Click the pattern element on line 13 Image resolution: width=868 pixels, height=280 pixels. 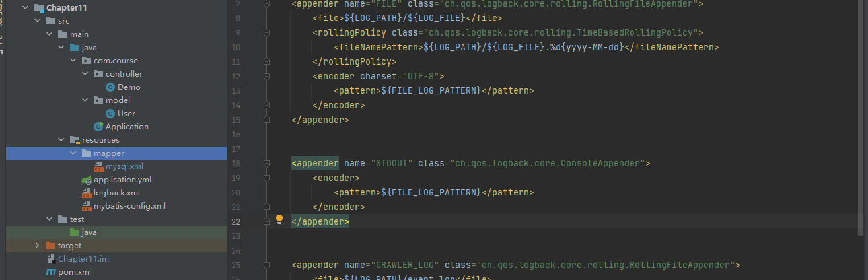pos(434,90)
